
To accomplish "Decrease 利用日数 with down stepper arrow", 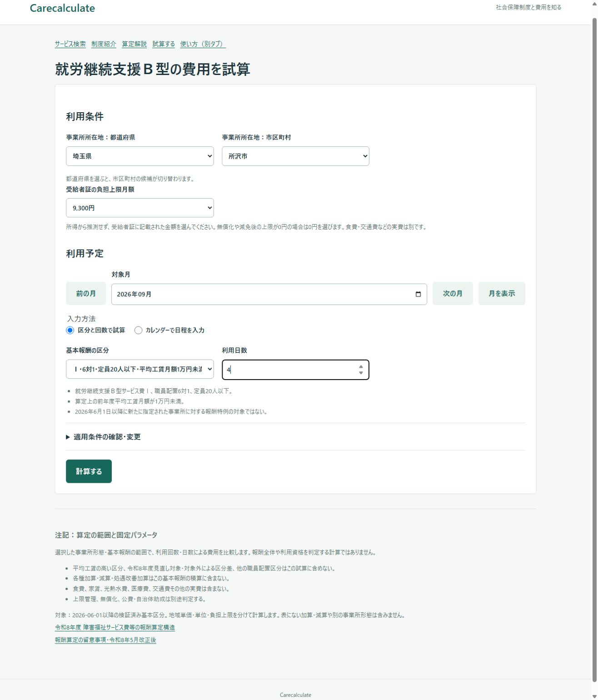I will [x=361, y=373].
